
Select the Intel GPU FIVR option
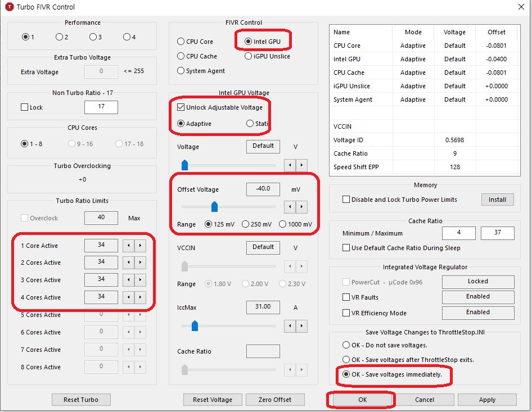(x=263, y=42)
